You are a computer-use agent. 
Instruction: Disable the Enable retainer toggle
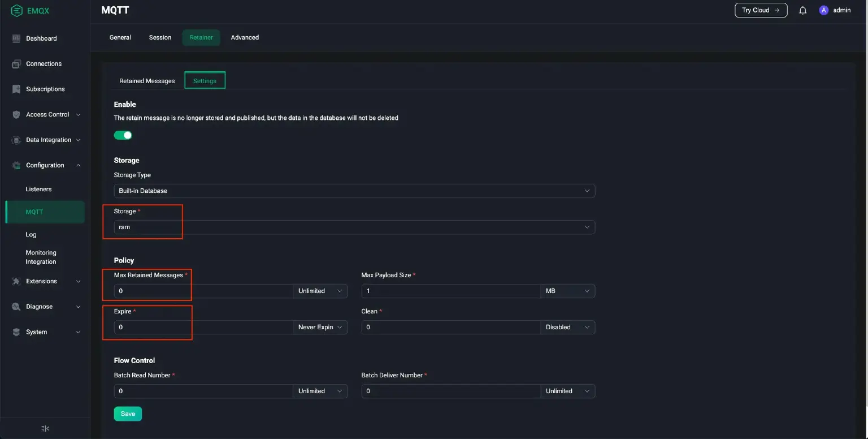pos(123,135)
